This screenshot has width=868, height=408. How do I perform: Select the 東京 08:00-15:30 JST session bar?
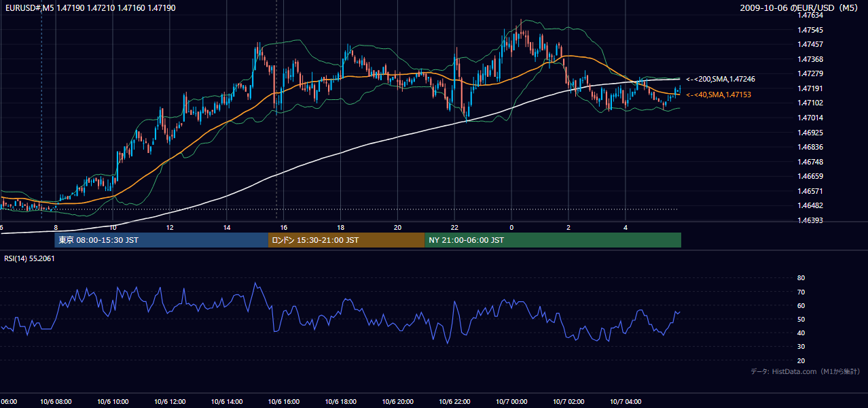click(162, 240)
